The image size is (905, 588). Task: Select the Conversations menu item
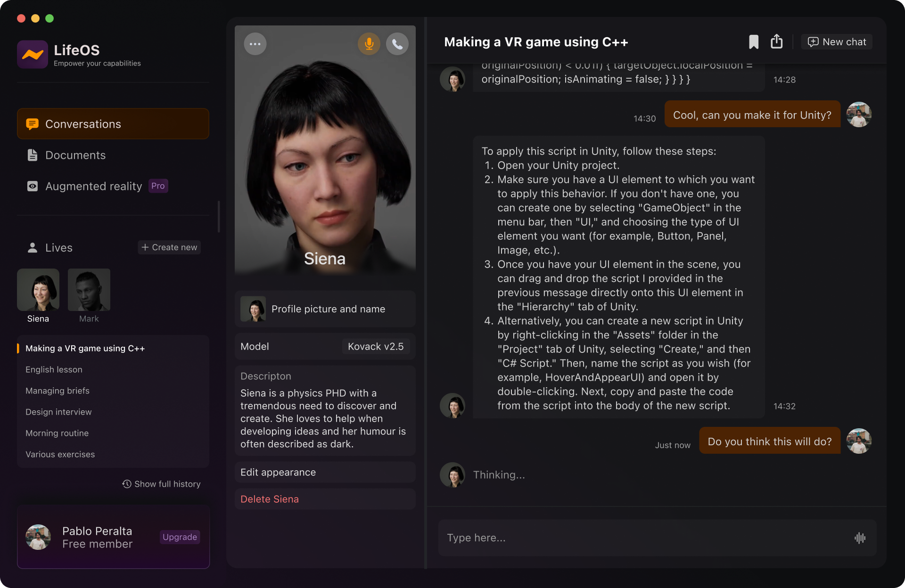113,124
